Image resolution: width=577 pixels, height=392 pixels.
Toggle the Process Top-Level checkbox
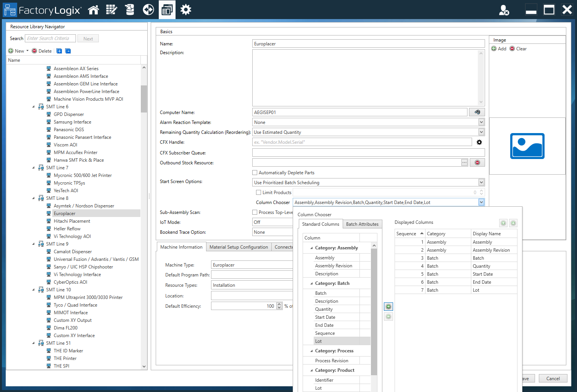255,212
